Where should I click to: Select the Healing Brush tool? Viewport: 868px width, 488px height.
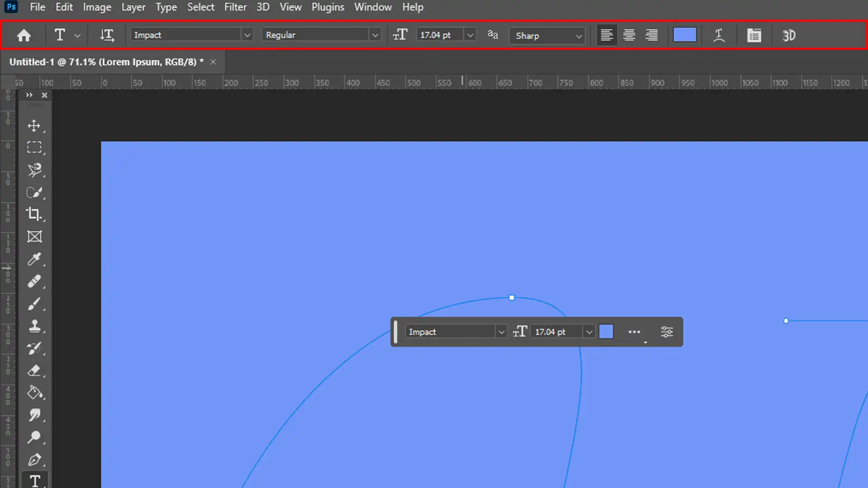35,281
